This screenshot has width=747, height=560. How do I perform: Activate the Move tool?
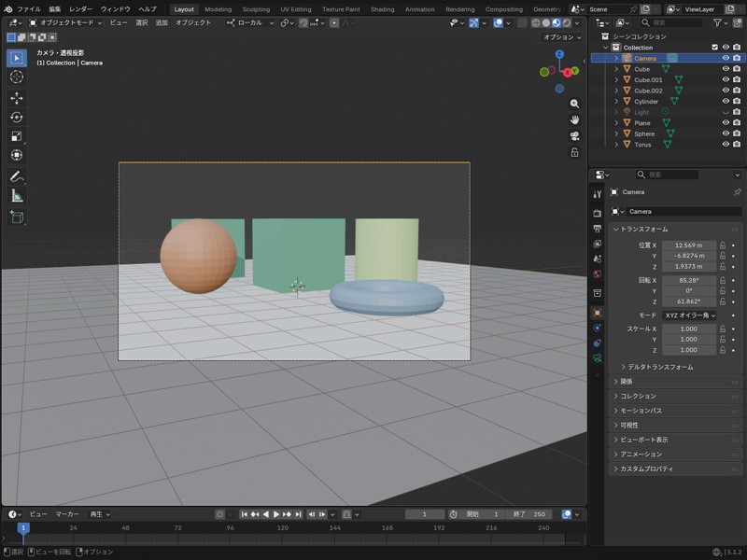[17, 99]
